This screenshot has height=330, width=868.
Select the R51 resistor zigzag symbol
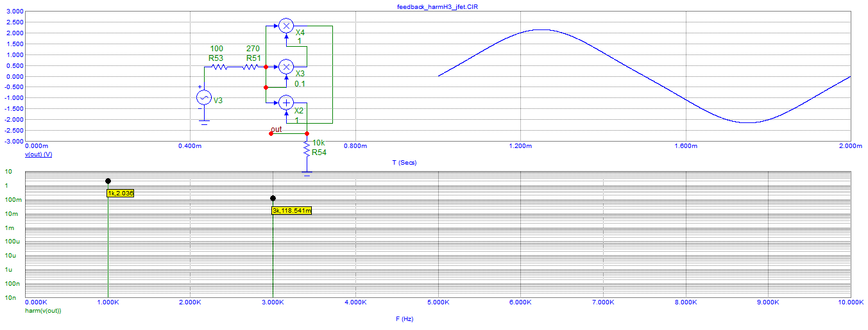coord(251,66)
